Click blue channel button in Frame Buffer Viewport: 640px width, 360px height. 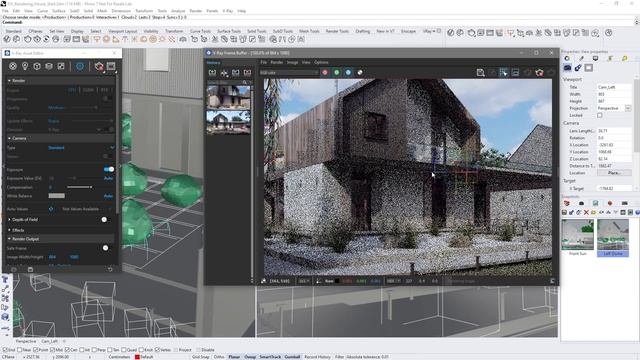click(x=348, y=72)
